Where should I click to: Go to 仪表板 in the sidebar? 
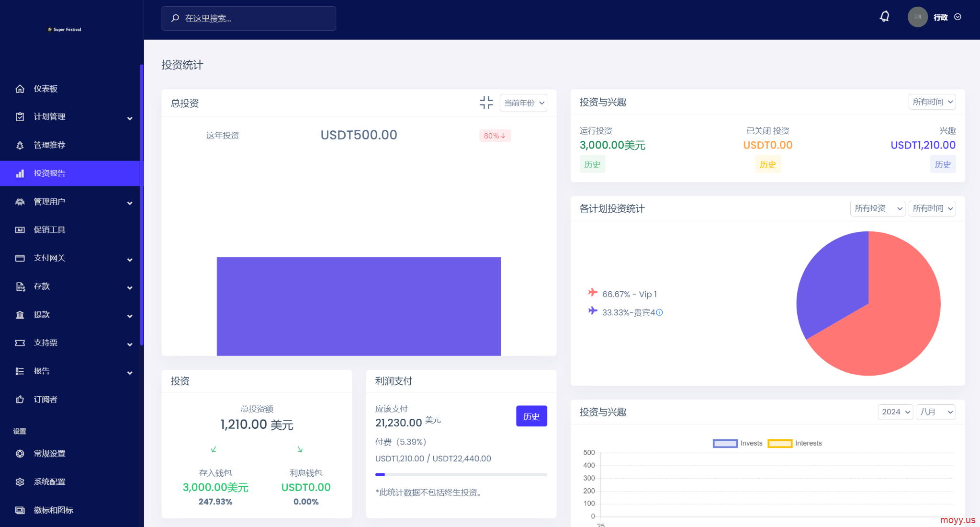pyautogui.click(x=70, y=89)
